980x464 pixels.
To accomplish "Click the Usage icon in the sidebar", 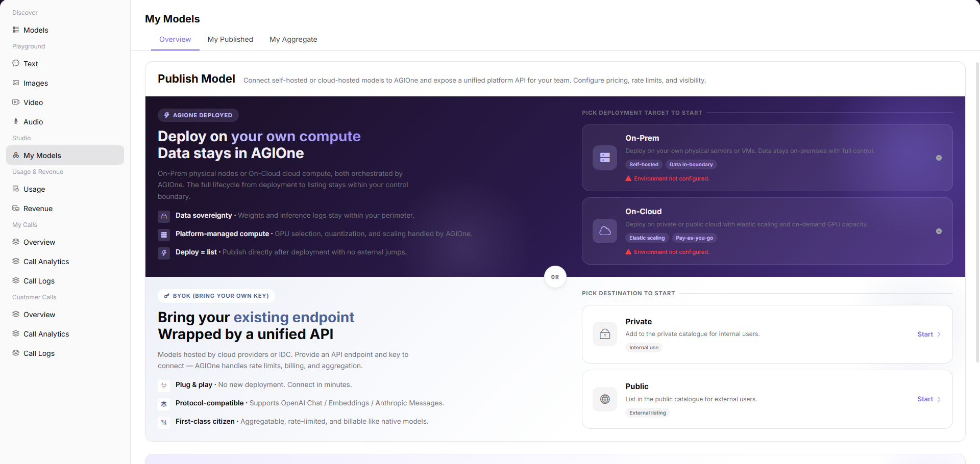I will [16, 189].
